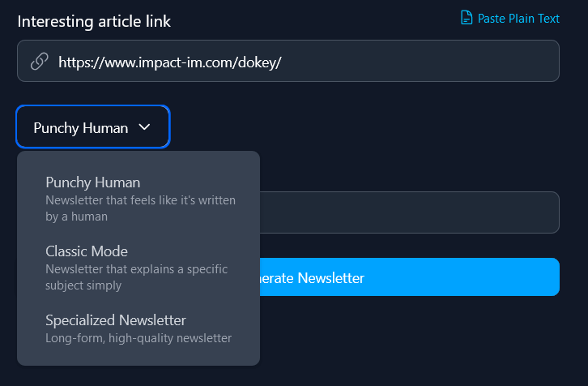
Task: Click the document icon beside Paste Plain Text
Action: click(467, 18)
